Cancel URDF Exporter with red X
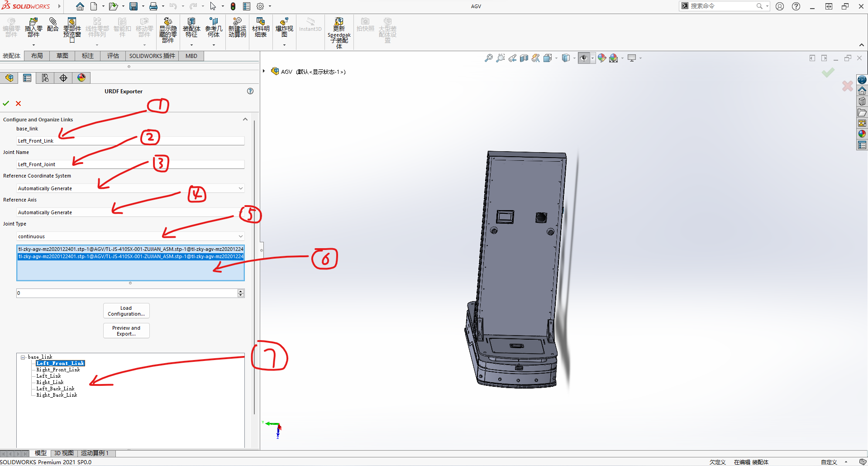Viewport: 868px width, 466px height. click(19, 103)
